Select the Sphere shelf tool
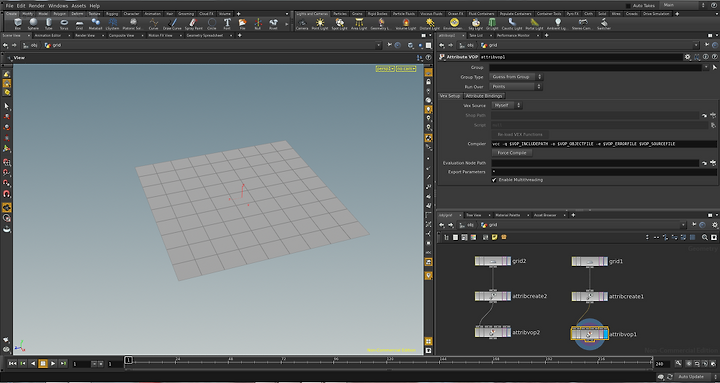Screen dimensions: 720x383 [33, 23]
